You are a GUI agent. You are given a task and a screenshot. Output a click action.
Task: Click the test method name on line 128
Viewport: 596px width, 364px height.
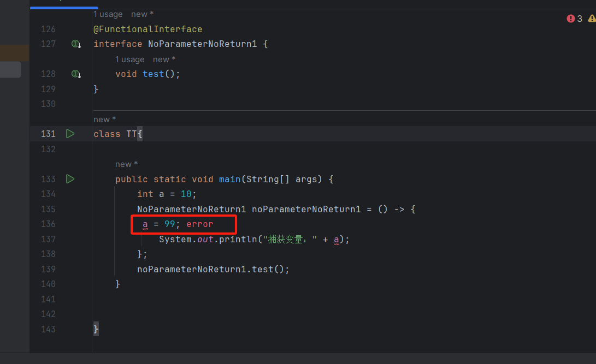click(153, 74)
